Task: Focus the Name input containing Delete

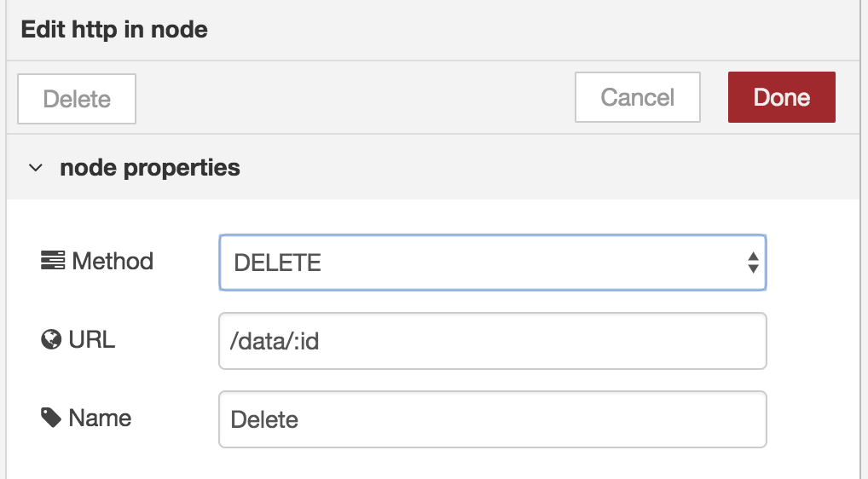Action: 493,419
